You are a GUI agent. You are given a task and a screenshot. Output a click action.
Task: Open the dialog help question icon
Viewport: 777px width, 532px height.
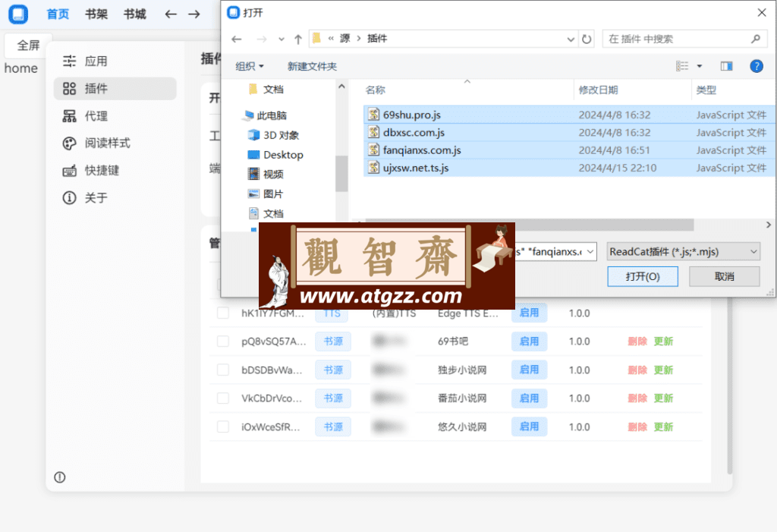(x=757, y=66)
